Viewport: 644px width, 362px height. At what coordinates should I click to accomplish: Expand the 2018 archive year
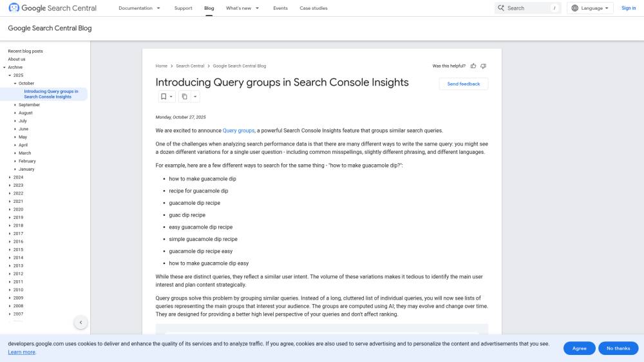(10, 225)
